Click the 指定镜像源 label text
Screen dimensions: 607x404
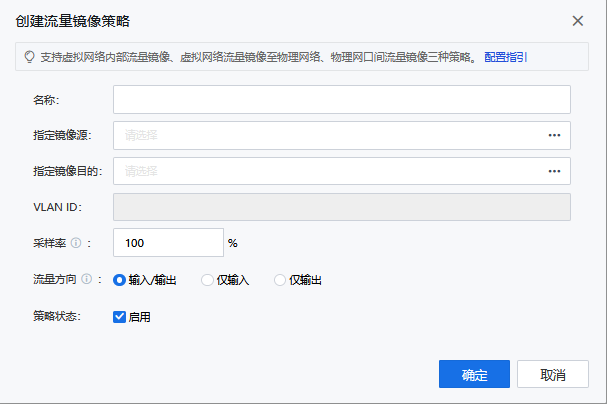[x=62, y=135]
